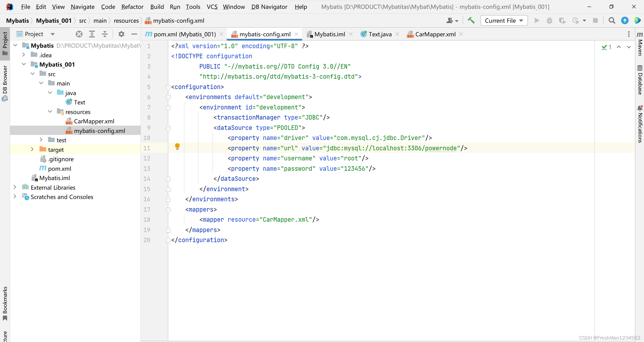
Task: Expand the target folder in tree
Action: (32, 149)
